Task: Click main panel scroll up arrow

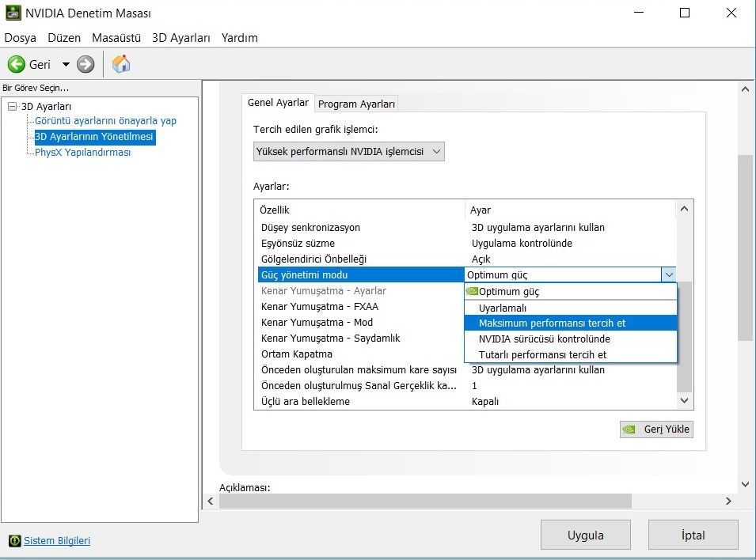Action: click(x=746, y=89)
